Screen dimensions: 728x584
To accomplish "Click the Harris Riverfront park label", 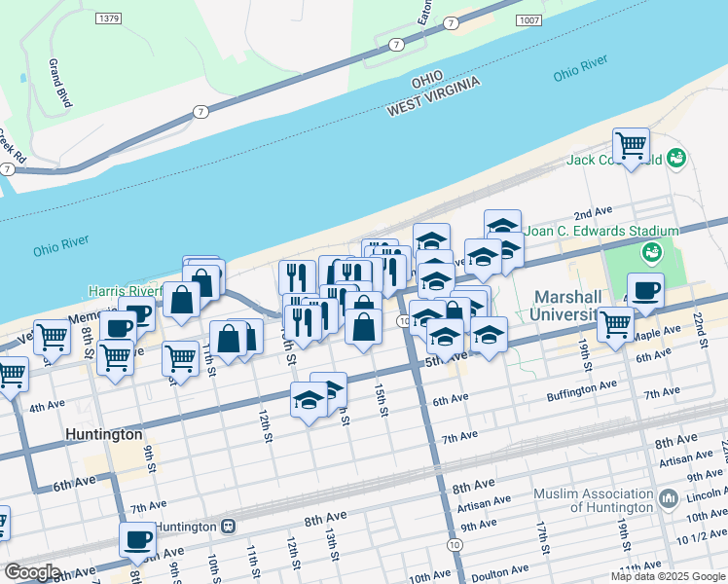I will coord(126,291).
